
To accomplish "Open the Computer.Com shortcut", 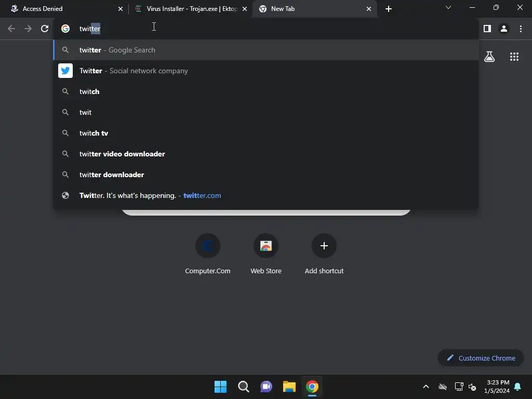I will click(x=208, y=254).
